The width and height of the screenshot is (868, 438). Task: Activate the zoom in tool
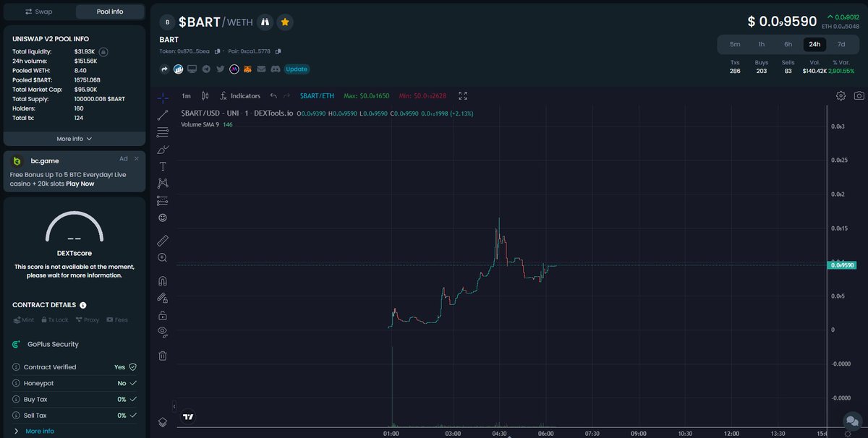[163, 257]
